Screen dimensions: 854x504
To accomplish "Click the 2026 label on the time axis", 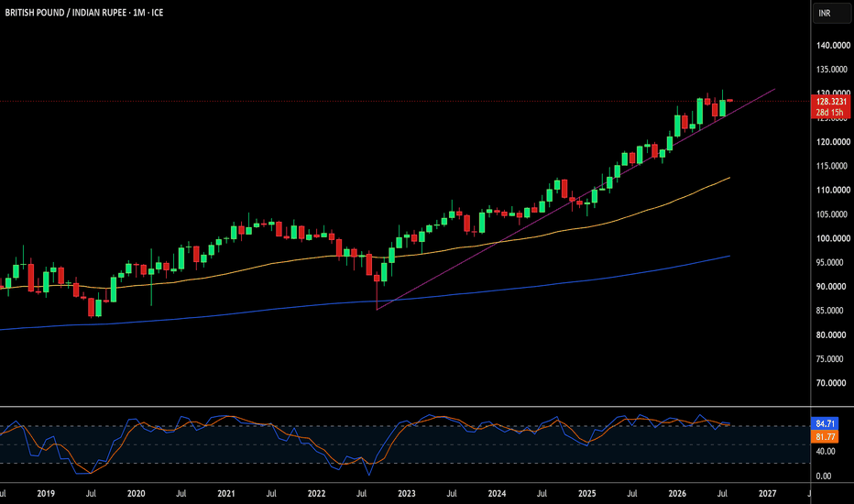I will [677, 494].
